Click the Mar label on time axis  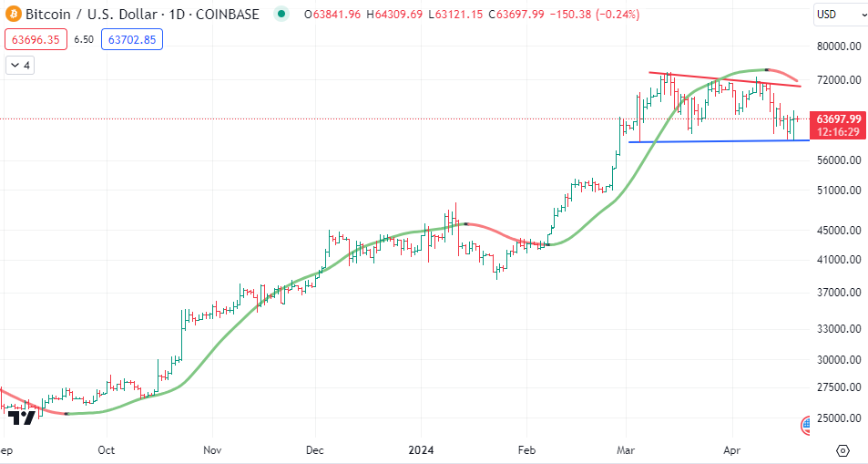(626, 449)
